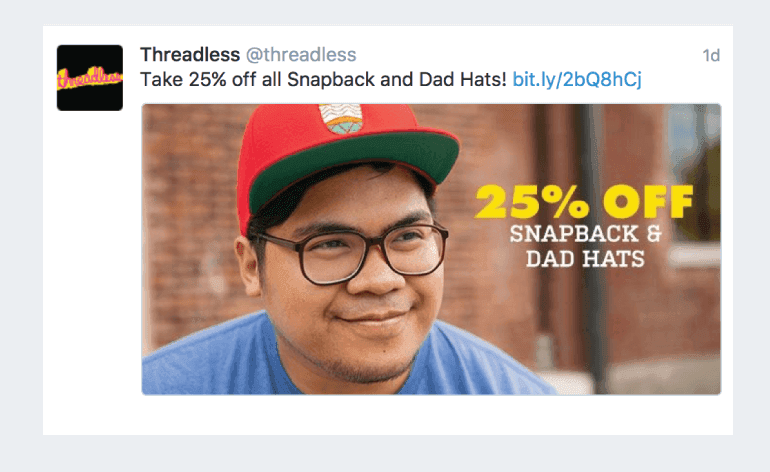Open the Threadless profile avatar
The width and height of the screenshot is (770, 472).
(x=89, y=77)
